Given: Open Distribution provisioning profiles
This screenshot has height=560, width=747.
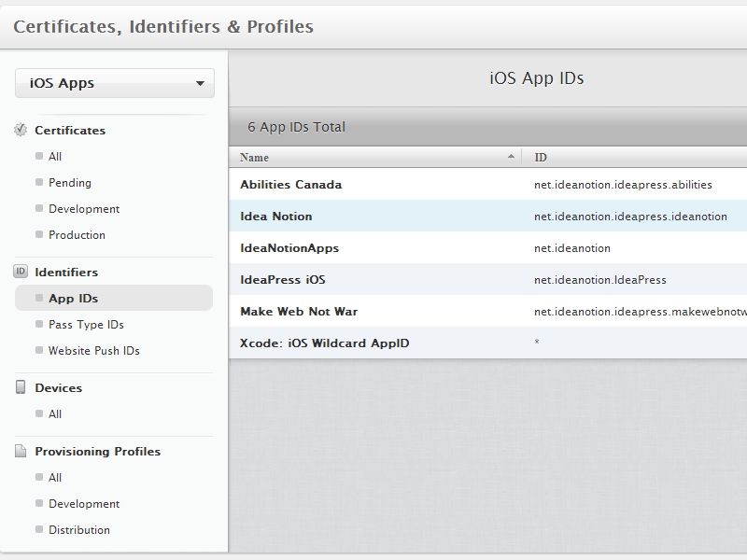Looking at the screenshot, I should click(79, 529).
